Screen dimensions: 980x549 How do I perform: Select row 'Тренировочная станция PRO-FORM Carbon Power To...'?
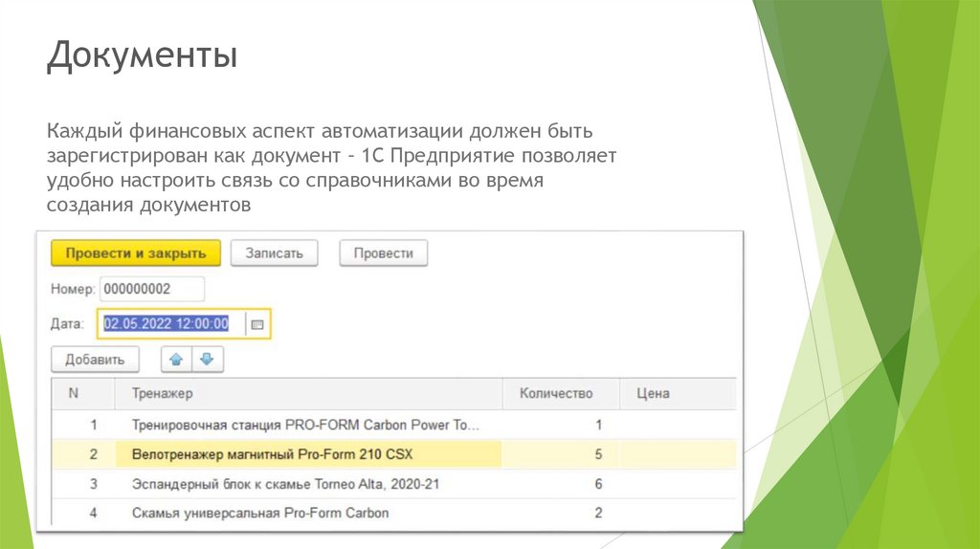pyautogui.click(x=393, y=425)
